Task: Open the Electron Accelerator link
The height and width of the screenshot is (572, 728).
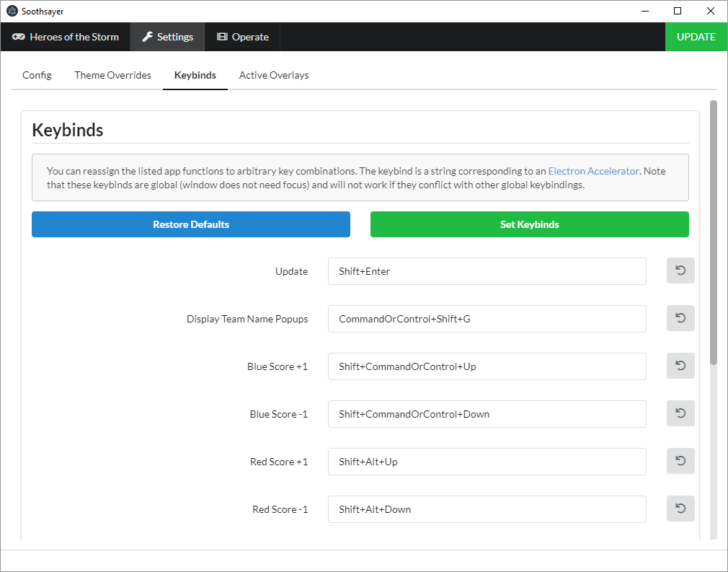Action: pyautogui.click(x=593, y=171)
